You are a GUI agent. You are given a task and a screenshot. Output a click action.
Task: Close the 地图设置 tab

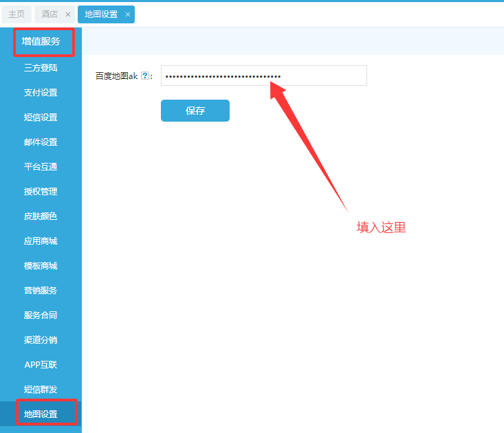pyautogui.click(x=127, y=14)
